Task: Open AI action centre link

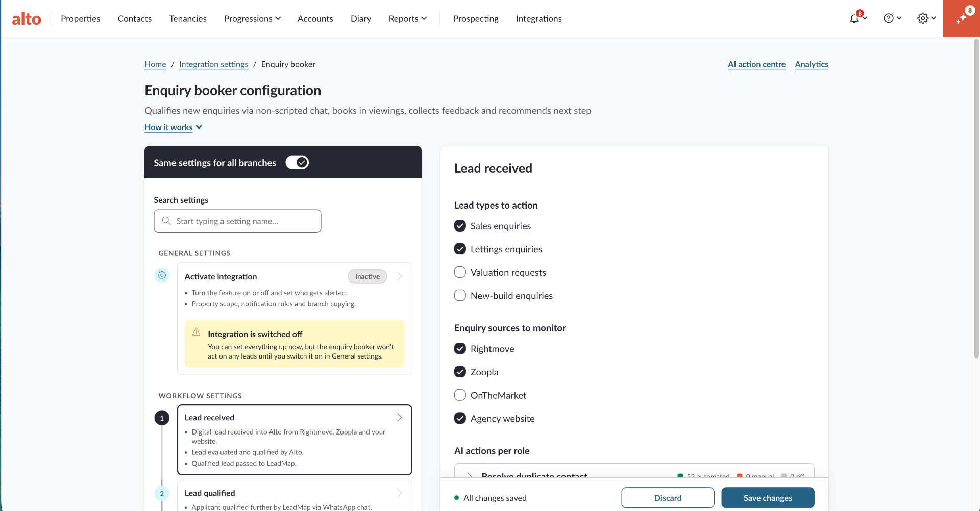Action: click(x=757, y=64)
